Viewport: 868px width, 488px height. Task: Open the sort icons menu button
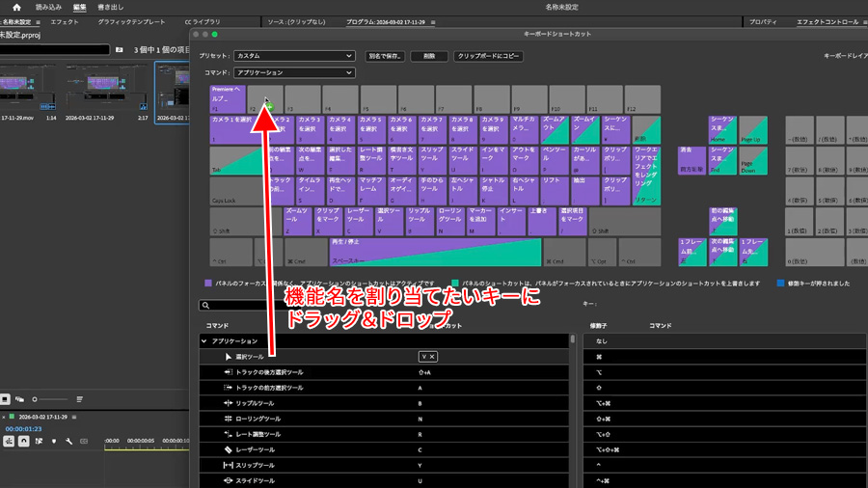point(80,399)
